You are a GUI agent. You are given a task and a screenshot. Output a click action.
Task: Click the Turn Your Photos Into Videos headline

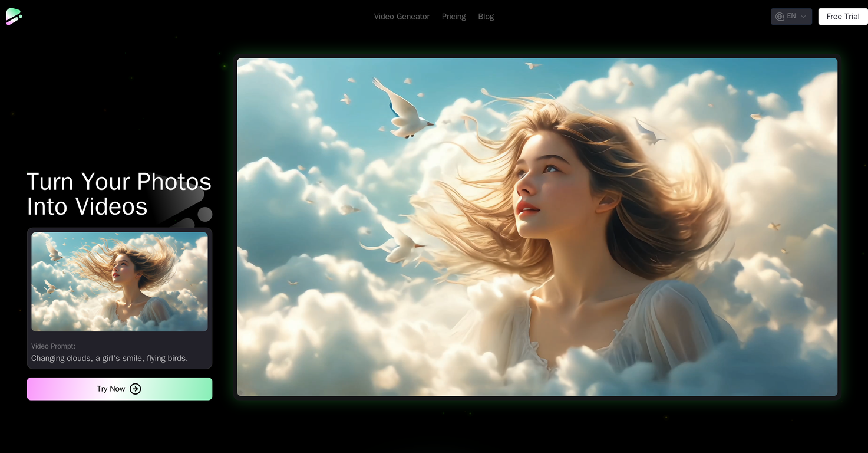tap(118, 194)
